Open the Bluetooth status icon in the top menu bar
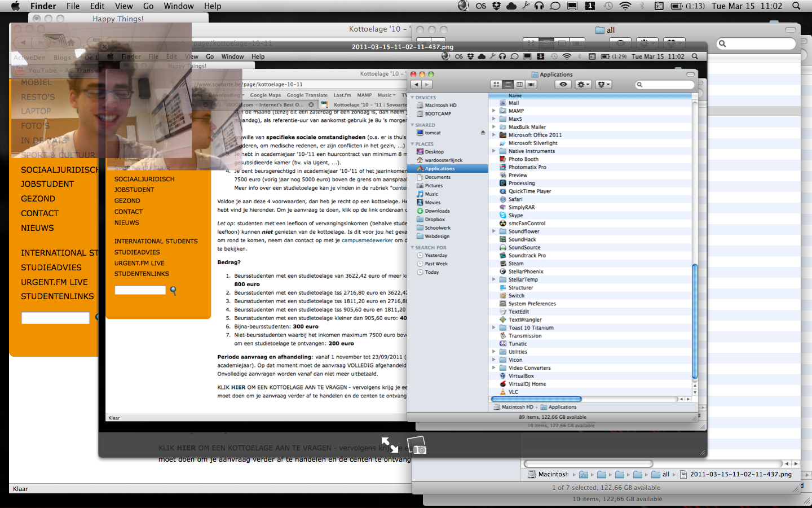Screen dimensions: 812x508 [642, 6]
